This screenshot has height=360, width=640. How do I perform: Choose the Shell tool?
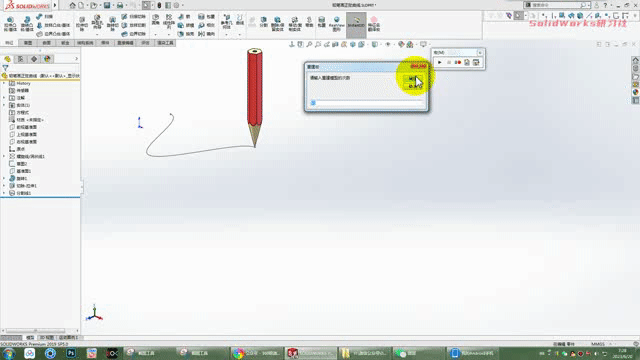coord(186,34)
